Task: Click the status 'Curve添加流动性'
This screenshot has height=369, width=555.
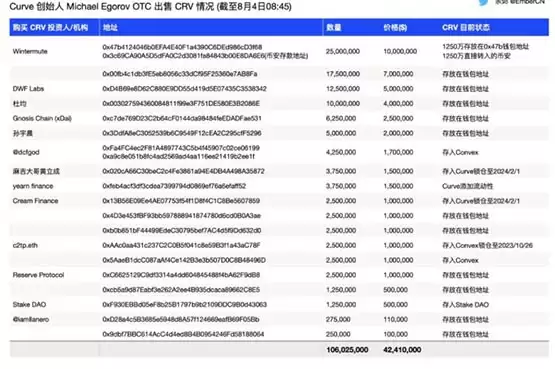Action: (468, 186)
